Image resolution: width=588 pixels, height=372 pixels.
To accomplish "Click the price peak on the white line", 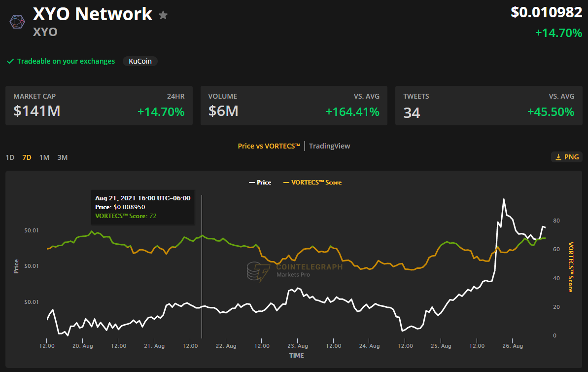I will (x=504, y=199).
